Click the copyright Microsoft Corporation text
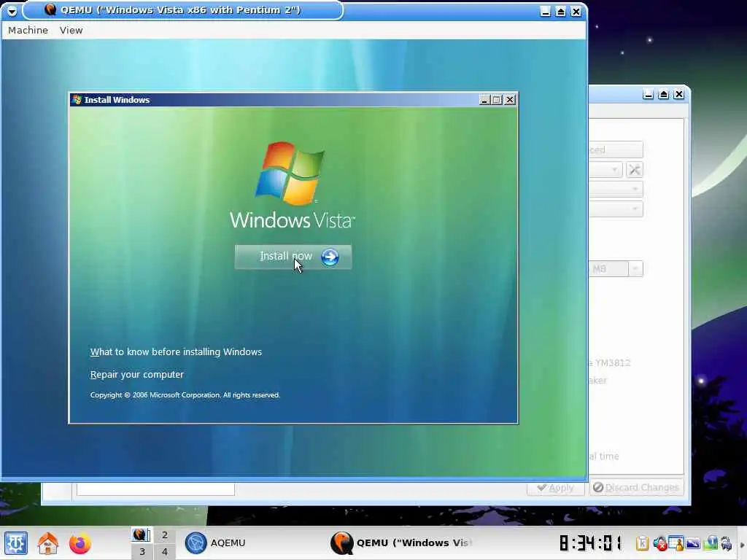This screenshot has width=747, height=560. [185, 395]
